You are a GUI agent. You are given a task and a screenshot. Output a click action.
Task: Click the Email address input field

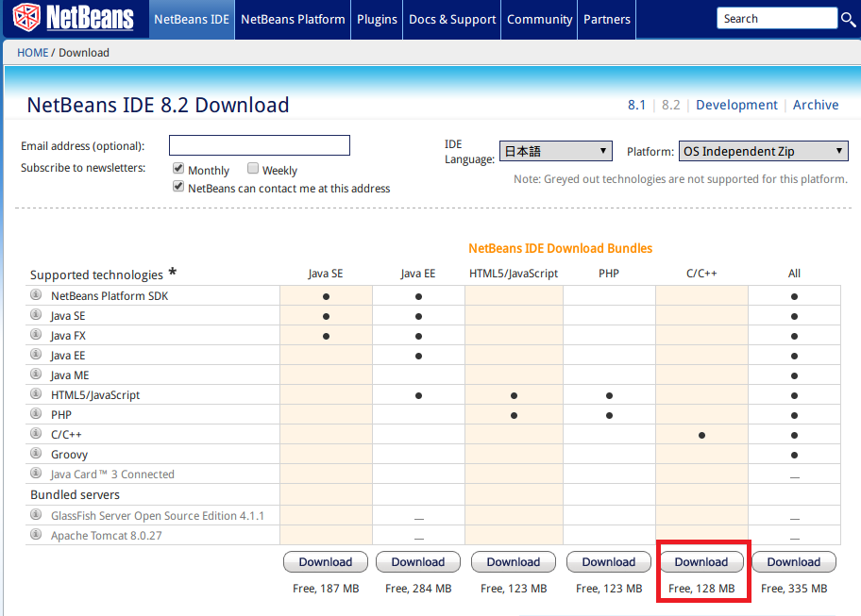pos(260,145)
